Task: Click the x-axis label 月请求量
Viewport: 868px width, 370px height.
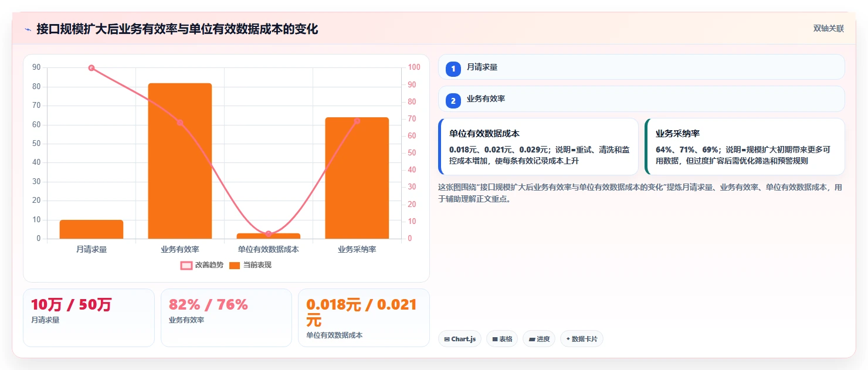Action: [91, 249]
